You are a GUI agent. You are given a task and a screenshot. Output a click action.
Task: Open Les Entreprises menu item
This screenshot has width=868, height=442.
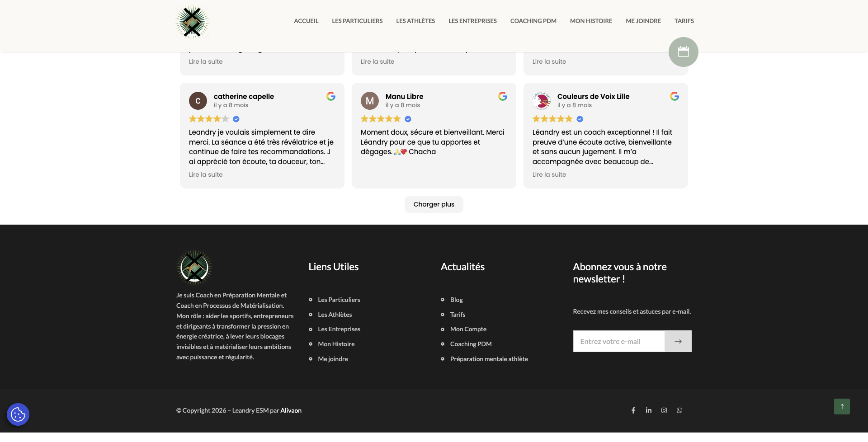pyautogui.click(x=472, y=21)
